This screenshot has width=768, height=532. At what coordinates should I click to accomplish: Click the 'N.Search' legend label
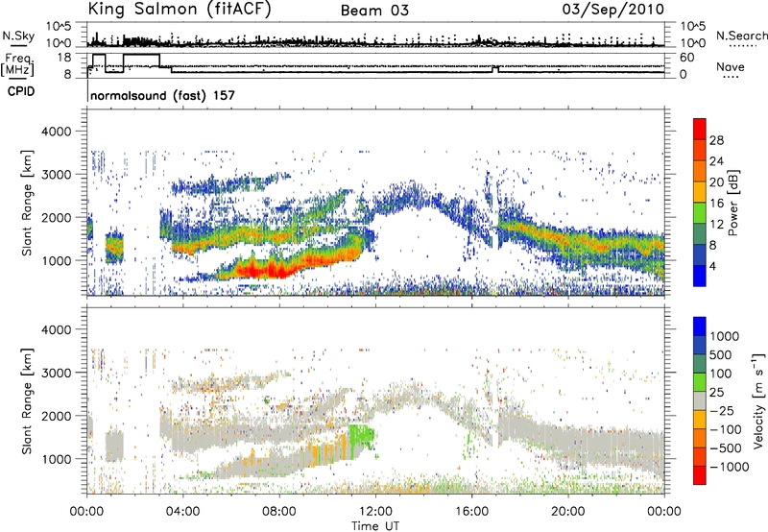click(x=741, y=36)
